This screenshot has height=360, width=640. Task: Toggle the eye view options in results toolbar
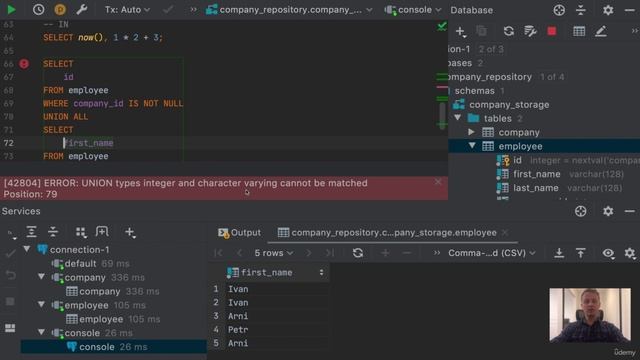608,253
